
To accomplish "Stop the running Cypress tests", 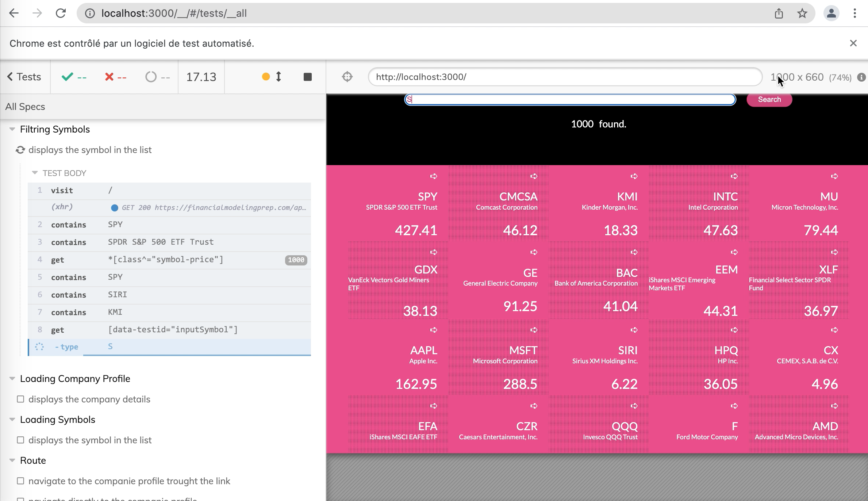I will point(307,77).
